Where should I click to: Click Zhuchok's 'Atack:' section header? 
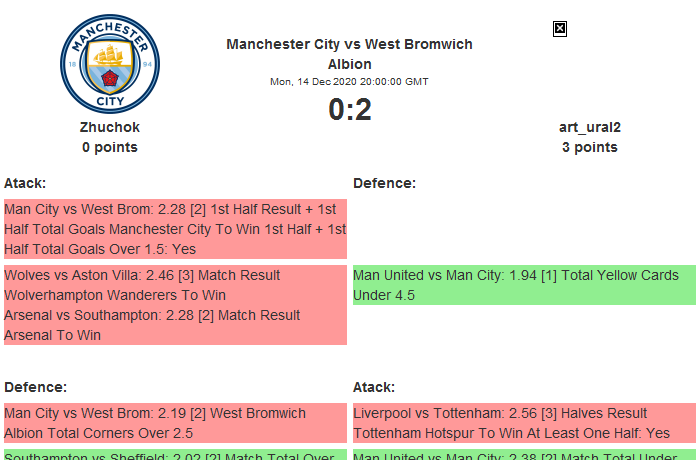pyautogui.click(x=25, y=183)
